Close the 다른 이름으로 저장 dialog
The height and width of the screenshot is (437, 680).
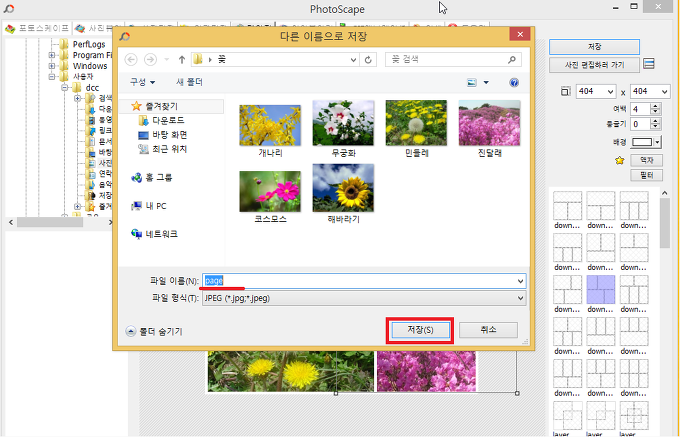coord(520,34)
